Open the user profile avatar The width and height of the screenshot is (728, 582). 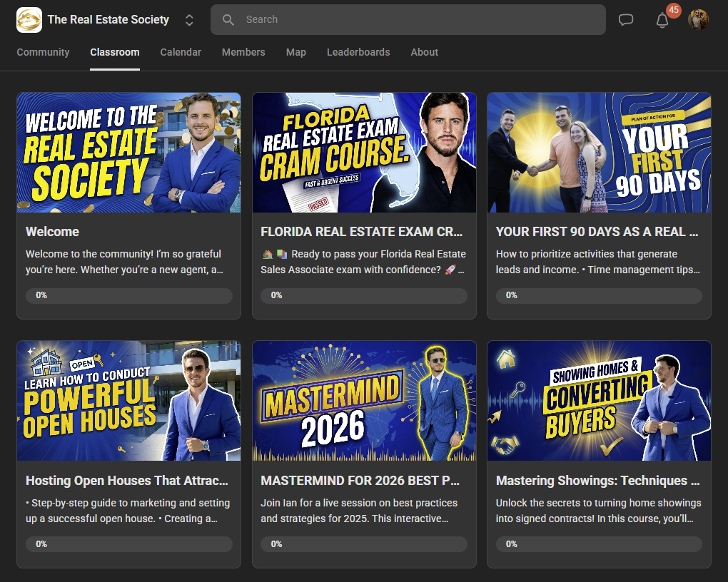click(x=698, y=19)
